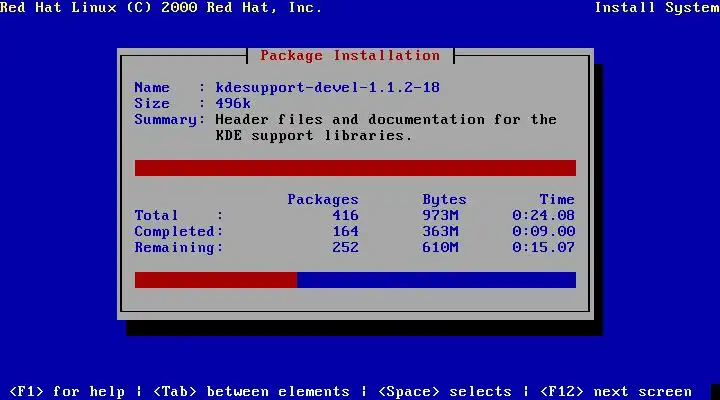
Task: Click the Packages column header
Action: click(x=323, y=200)
